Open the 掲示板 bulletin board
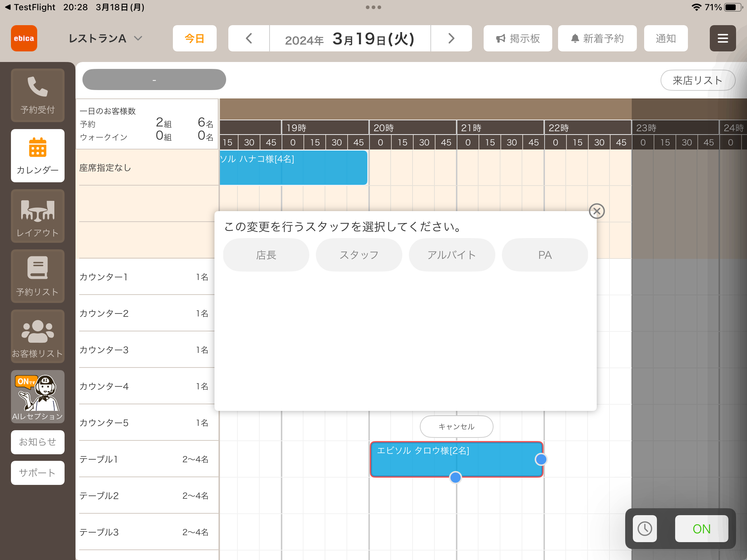747x560 pixels. [x=518, y=38]
